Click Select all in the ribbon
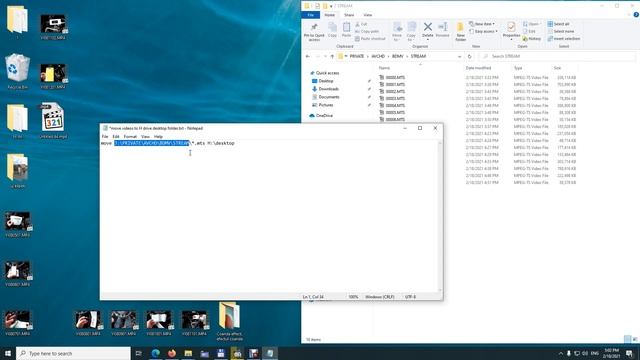This screenshot has height=360, width=640. 558,24
